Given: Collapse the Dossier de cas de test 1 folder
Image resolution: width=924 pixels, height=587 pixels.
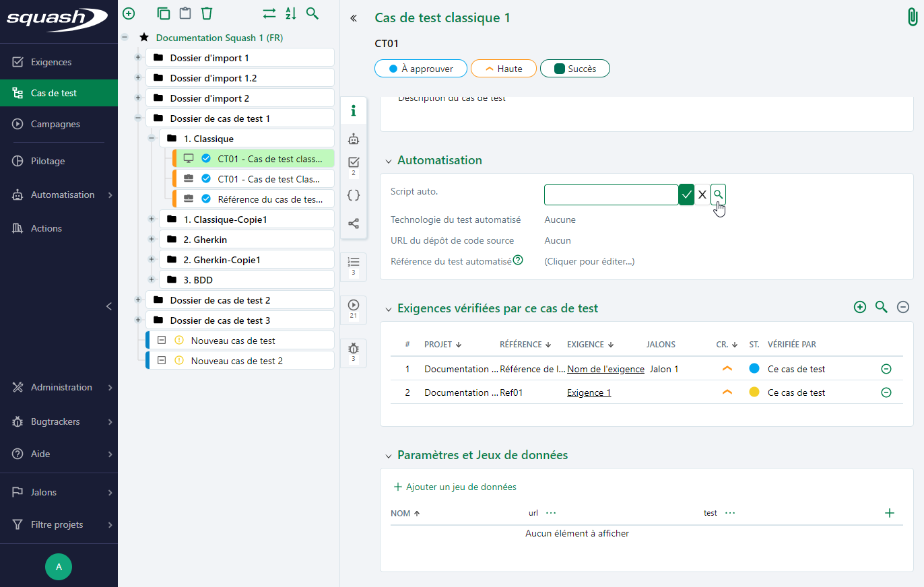Looking at the screenshot, I should pyautogui.click(x=137, y=117).
